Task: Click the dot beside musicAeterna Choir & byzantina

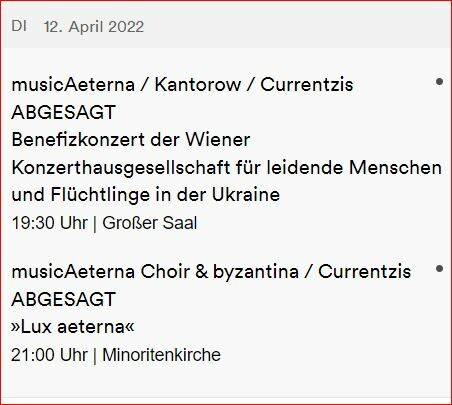Action: click(439, 268)
